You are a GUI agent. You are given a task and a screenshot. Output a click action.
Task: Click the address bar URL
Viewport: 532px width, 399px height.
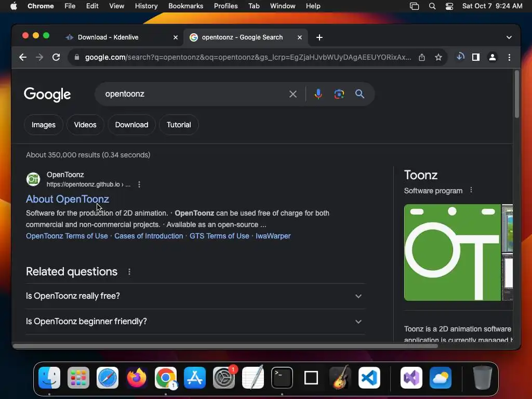(x=248, y=57)
